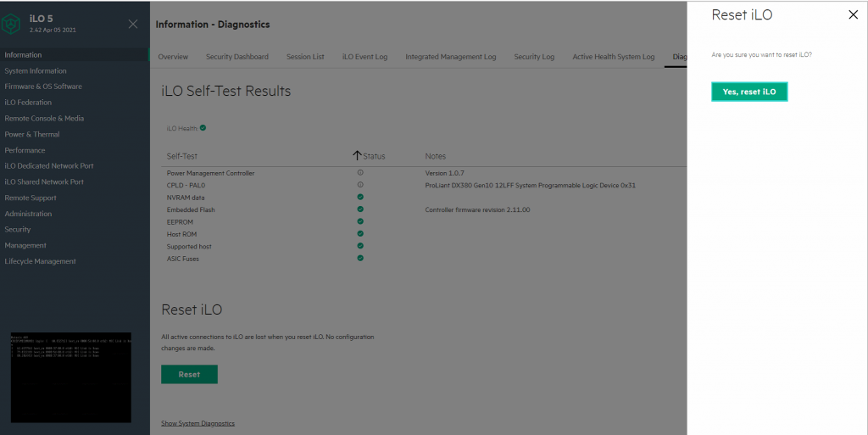Select Firmware & OS Software in sidebar
Image resolution: width=868 pixels, height=435 pixels.
pyautogui.click(x=43, y=86)
